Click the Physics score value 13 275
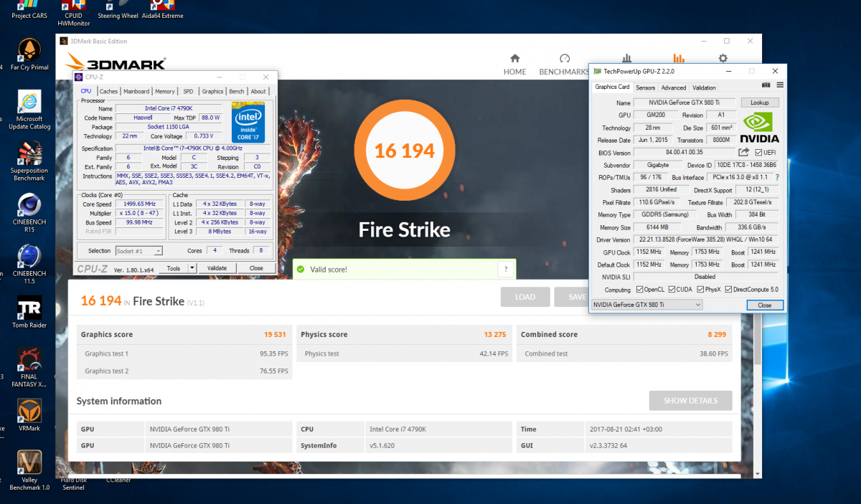This screenshot has height=504, width=861. click(x=495, y=334)
